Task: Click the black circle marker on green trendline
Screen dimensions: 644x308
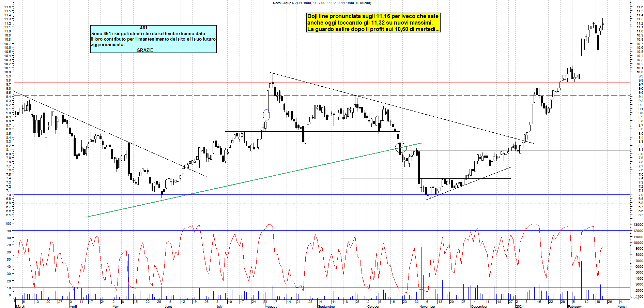Action: [x=401, y=148]
